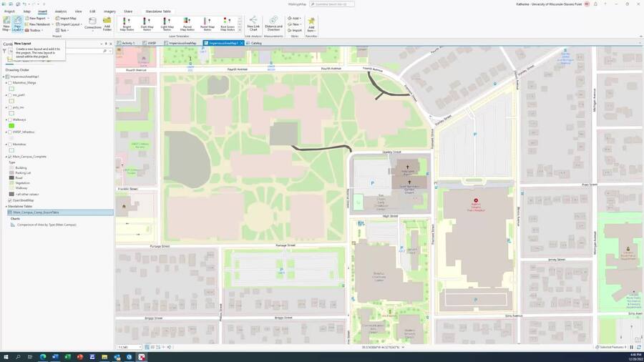644x362 pixels.
Task: Open the New style dropdown
Action: [x=295, y=24]
